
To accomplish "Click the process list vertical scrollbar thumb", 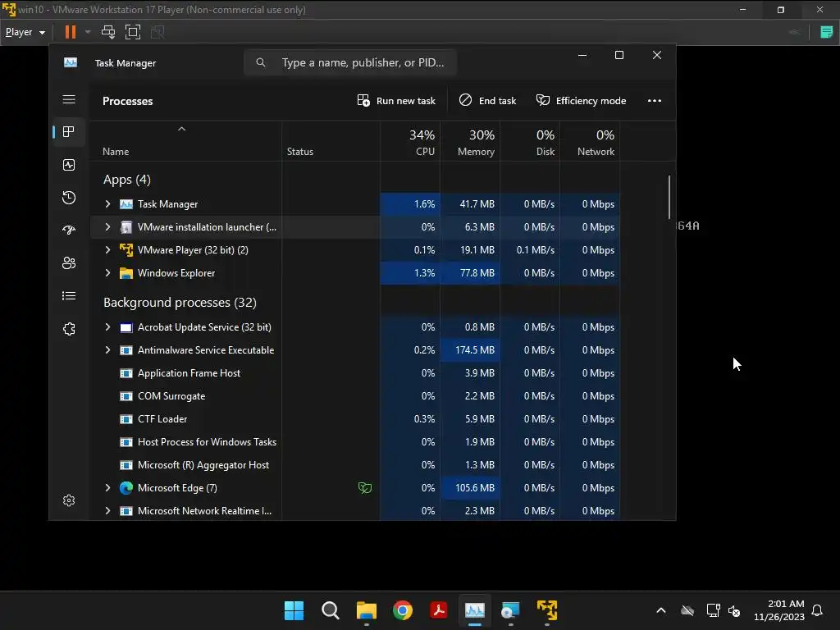I will click(x=669, y=197).
